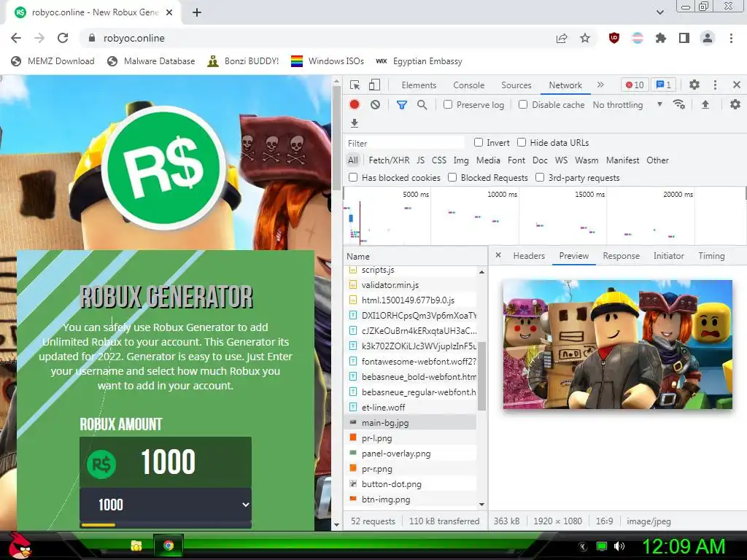Export HAR with the download arrow
This screenshot has width=747, height=560.
355,123
